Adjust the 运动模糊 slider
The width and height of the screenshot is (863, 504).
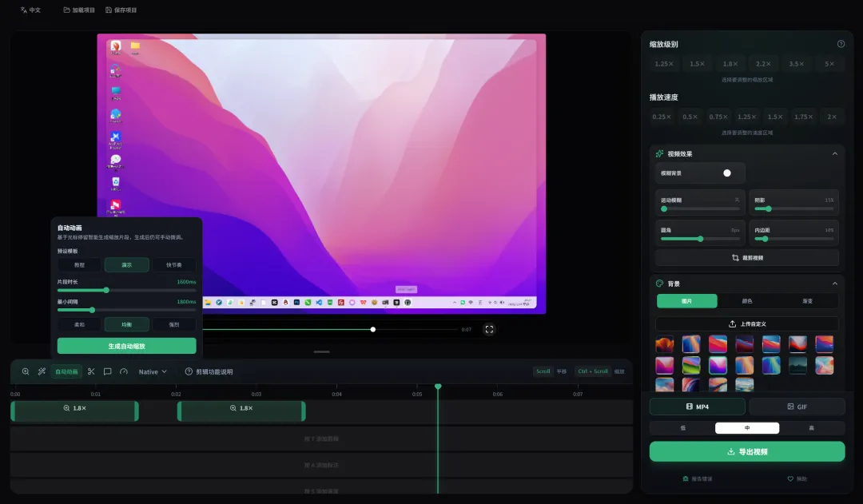(700, 209)
